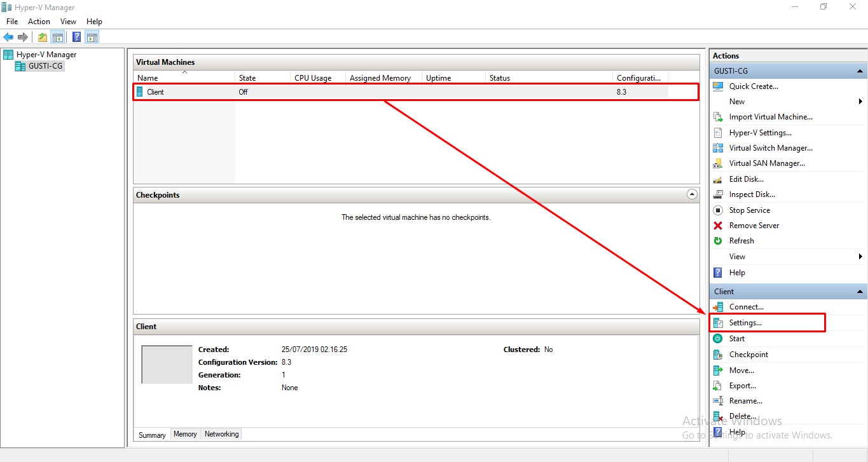
Task: Click the Configuration version column header
Action: pyautogui.click(x=641, y=78)
